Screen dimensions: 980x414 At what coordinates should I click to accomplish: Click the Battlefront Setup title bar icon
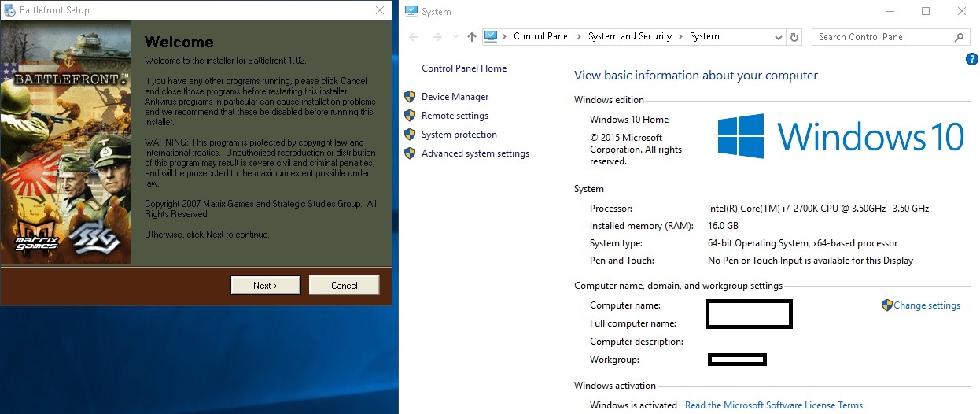tap(11, 10)
